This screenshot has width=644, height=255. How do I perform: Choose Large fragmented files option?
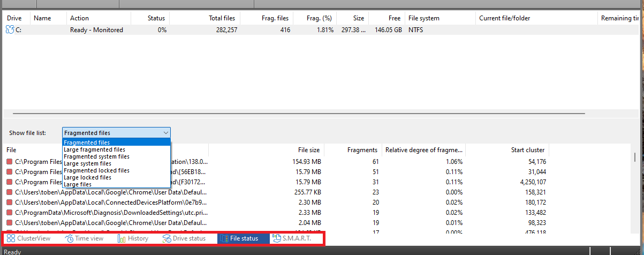pos(117,149)
